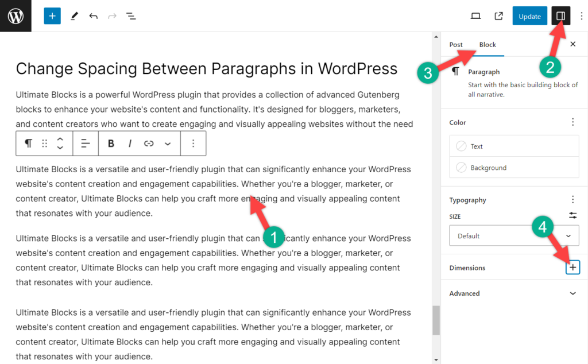
Task: Move block up with the up chevron
Action: (x=60, y=139)
